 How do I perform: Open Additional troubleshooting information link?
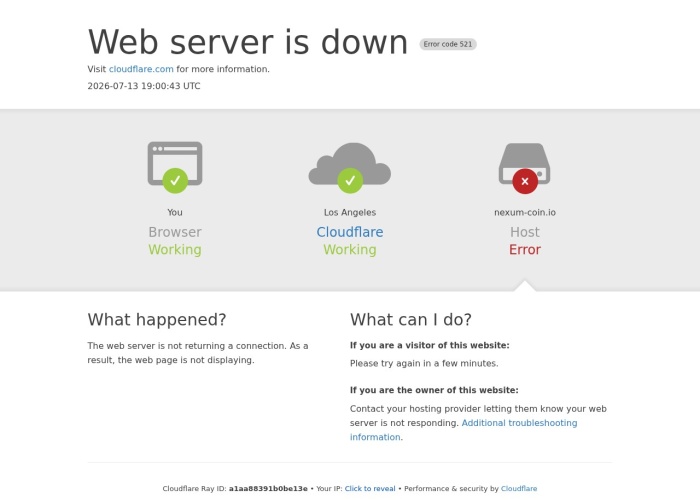point(463,430)
